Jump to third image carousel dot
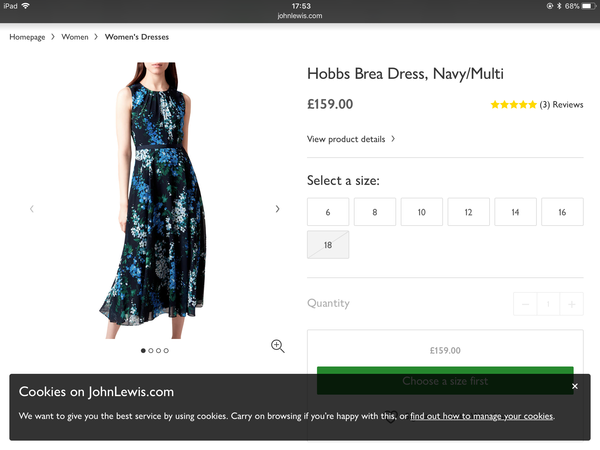This screenshot has height=450, width=600. click(158, 351)
